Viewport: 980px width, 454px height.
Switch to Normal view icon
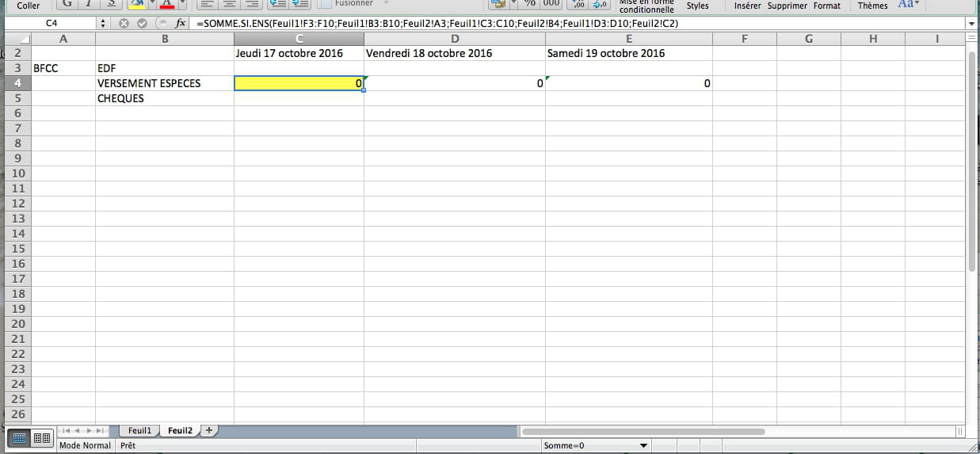tap(20, 437)
